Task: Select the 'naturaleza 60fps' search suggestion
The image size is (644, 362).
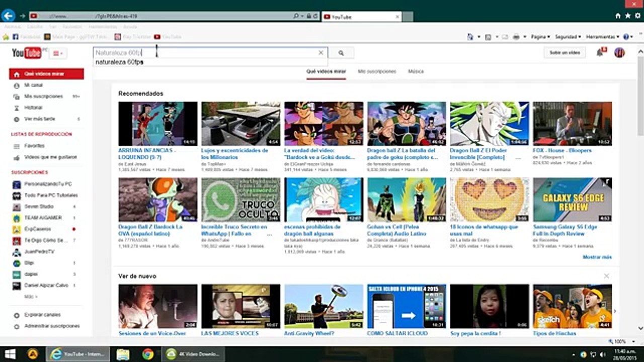Action: 119,62
